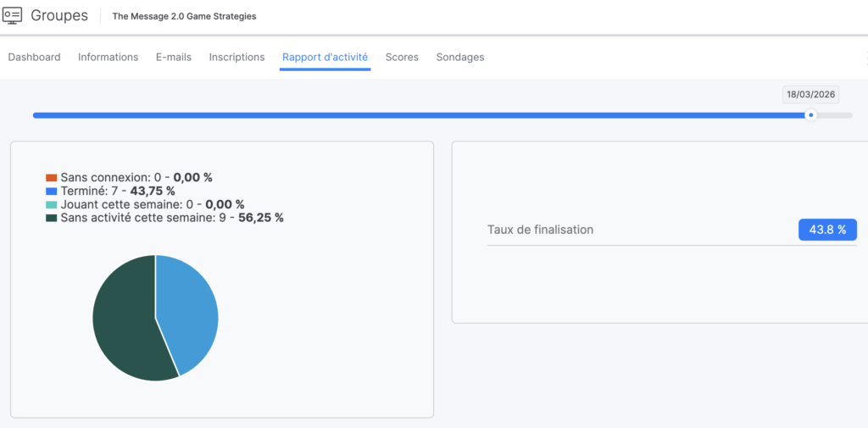Toggle the teal Jouant cette semaine swatch
This screenshot has width=868, height=428.
52,205
